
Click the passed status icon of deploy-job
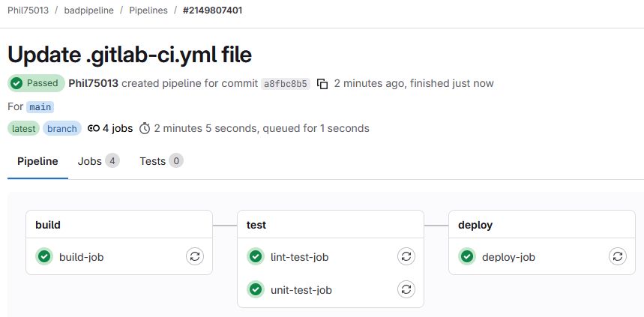(467, 257)
